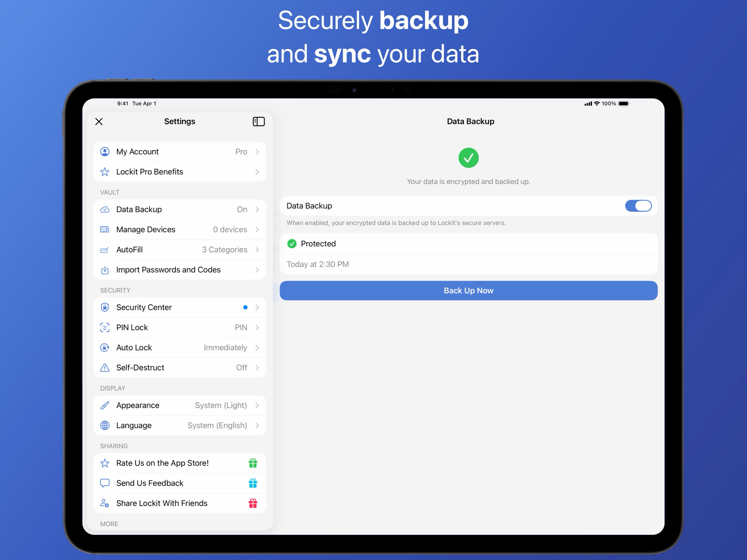
Task: Click the Manage Devices icon
Action: pos(105,230)
